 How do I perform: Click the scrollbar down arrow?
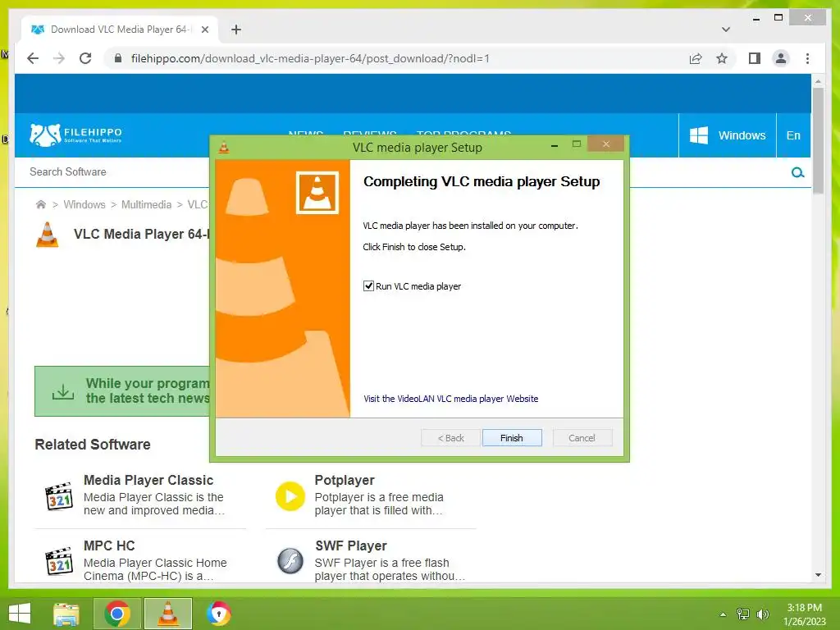click(x=818, y=575)
